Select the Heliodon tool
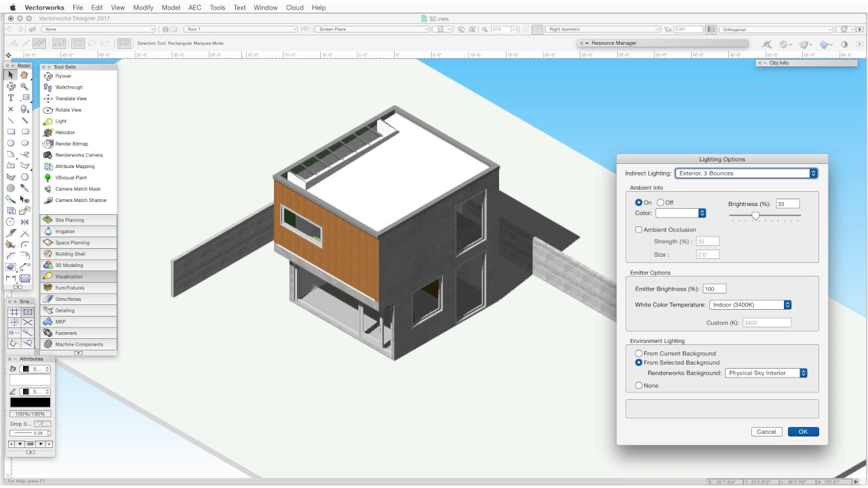 point(78,132)
